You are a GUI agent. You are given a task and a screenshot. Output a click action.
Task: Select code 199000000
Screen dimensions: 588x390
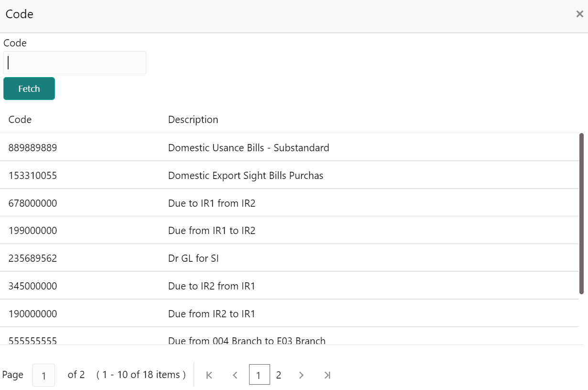(x=33, y=231)
